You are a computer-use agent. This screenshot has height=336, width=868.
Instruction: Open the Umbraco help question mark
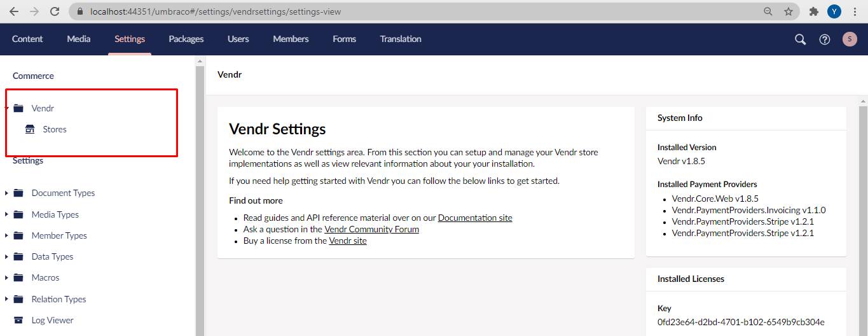pyautogui.click(x=825, y=39)
